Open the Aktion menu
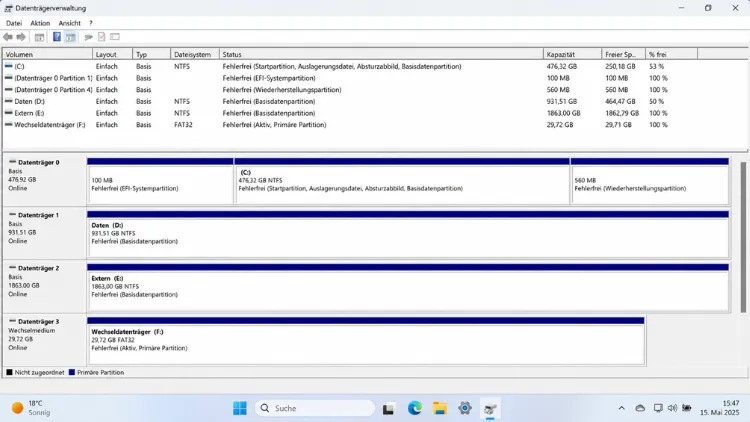The image size is (750, 422). pyautogui.click(x=40, y=23)
